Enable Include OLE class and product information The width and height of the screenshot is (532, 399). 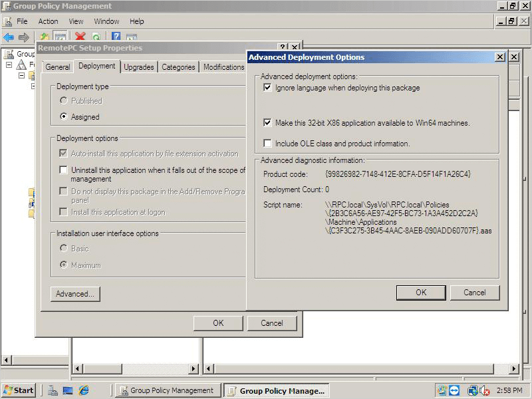click(x=267, y=144)
